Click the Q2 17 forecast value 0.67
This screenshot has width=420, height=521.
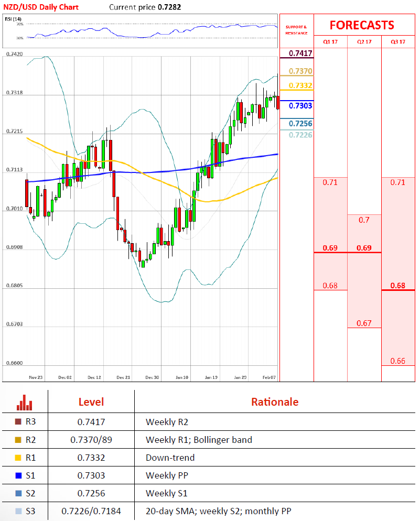[364, 323]
